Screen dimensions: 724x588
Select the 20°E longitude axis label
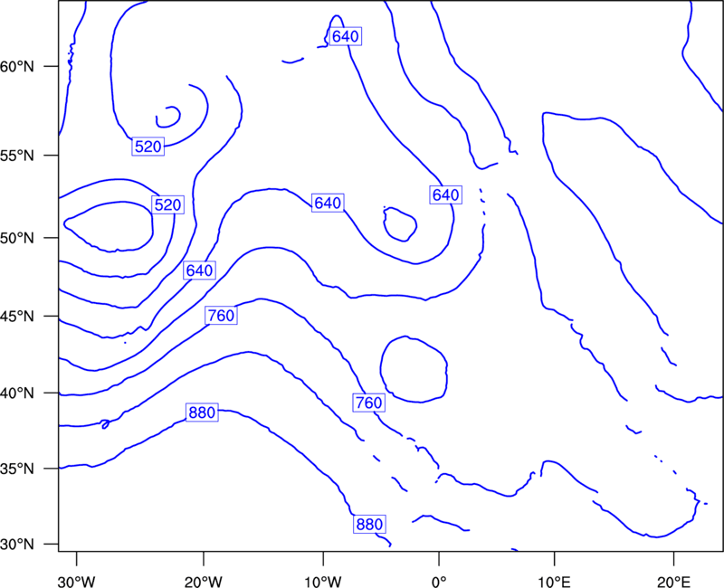tap(673, 582)
